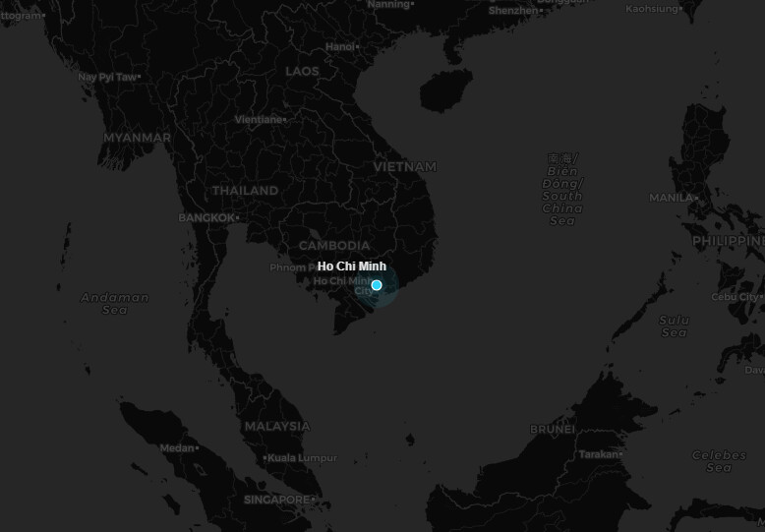This screenshot has width=765, height=532.
Task: Click the Vientiane city label
Action: [x=259, y=120]
